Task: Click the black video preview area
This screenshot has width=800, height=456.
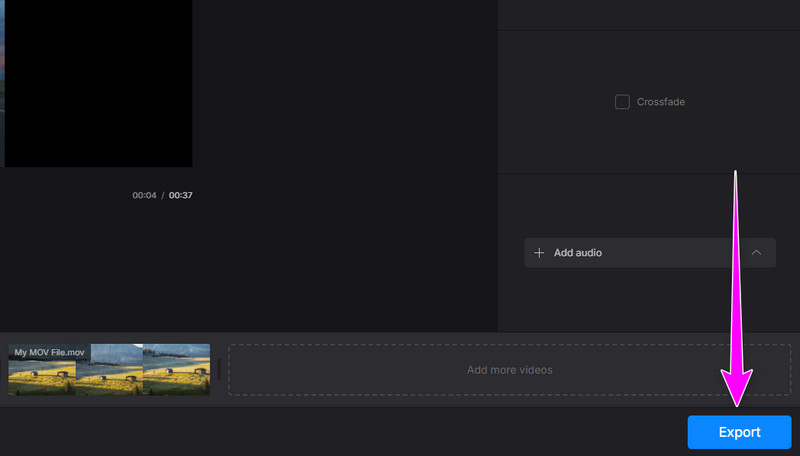Action: (x=98, y=80)
